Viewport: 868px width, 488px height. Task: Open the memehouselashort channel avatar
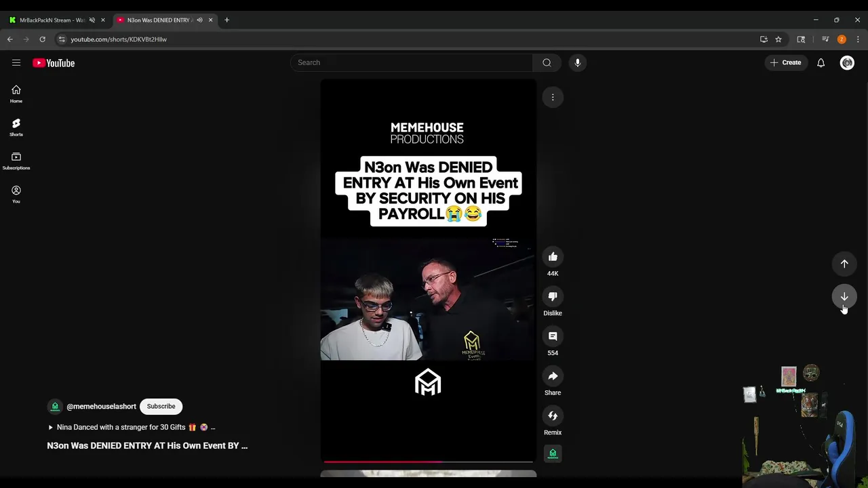(x=55, y=406)
